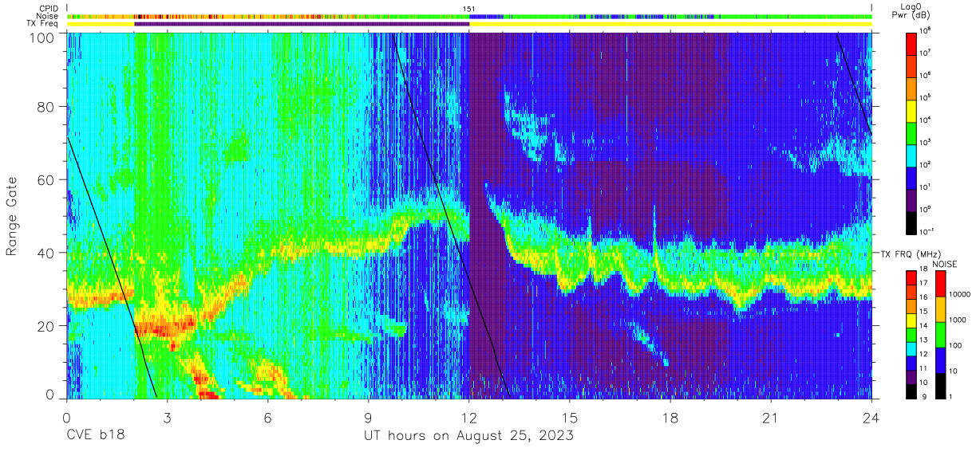The width and height of the screenshot is (980, 452).
Task: Click the 10000 noise legend label
Action: 960,294
